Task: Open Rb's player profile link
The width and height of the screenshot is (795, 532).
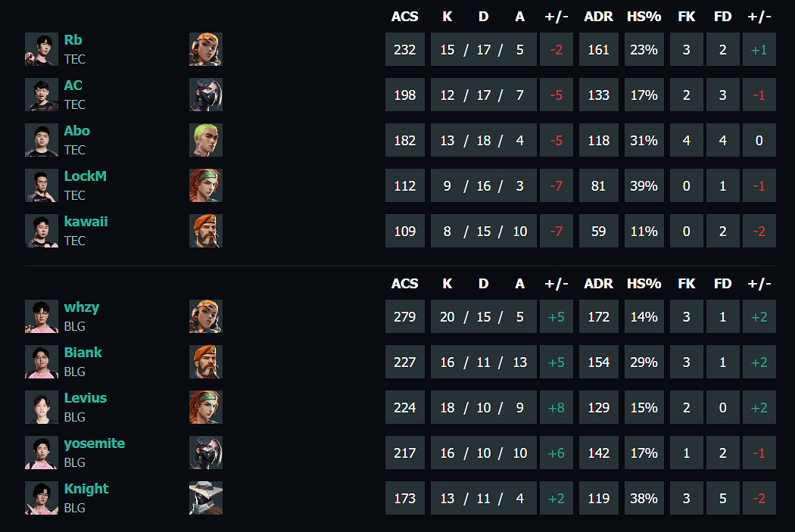Action: tap(73, 40)
